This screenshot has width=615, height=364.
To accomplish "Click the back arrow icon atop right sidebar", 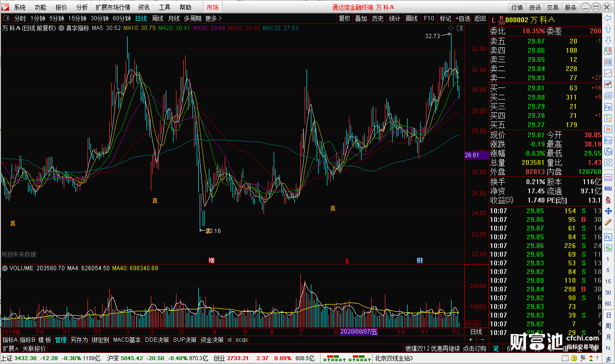I will click(608, 18).
